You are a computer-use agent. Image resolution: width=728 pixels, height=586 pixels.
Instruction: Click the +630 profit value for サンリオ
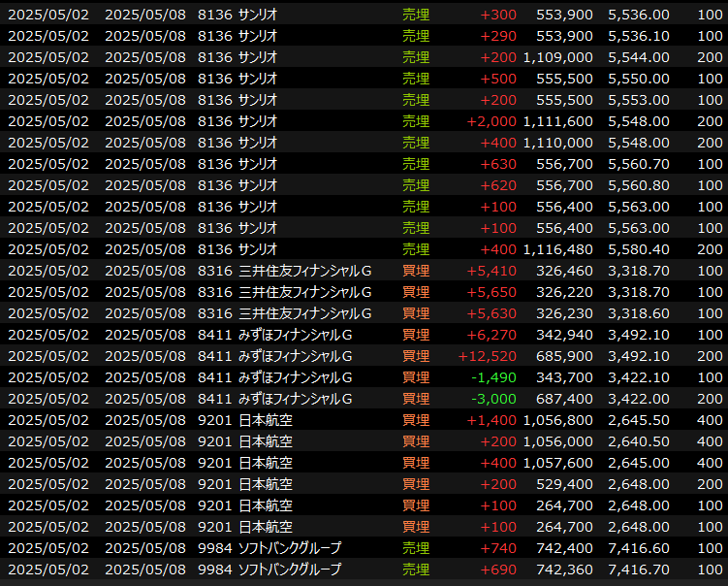point(498,164)
